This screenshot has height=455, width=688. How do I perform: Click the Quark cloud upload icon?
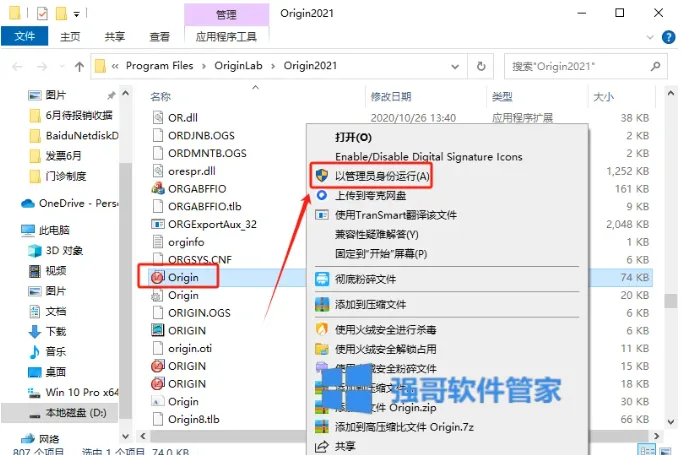point(322,195)
